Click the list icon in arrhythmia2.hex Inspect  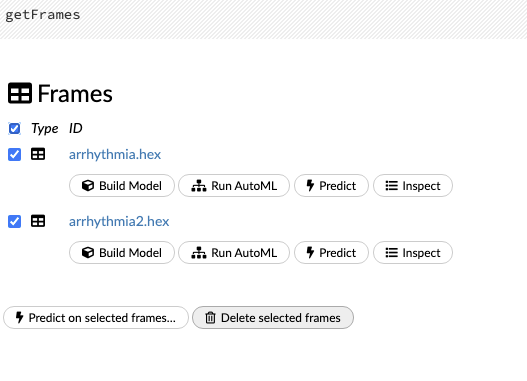(392, 253)
